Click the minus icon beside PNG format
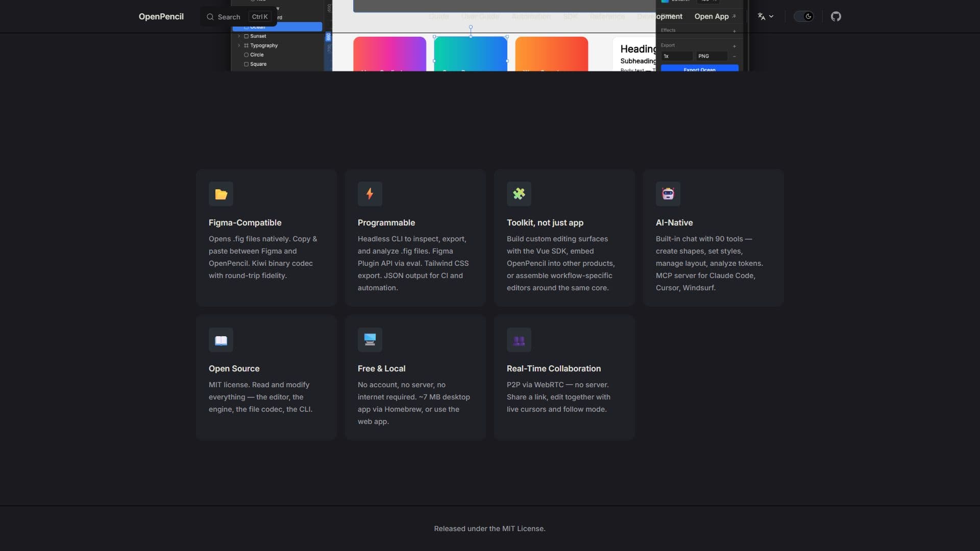This screenshot has width=980, height=551. click(x=734, y=56)
